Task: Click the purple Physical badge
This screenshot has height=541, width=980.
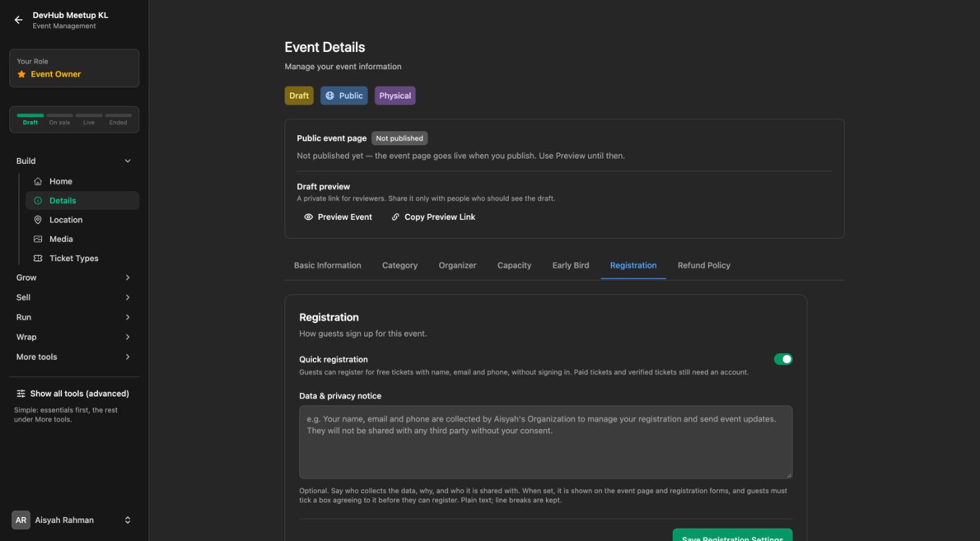Action: (x=395, y=96)
